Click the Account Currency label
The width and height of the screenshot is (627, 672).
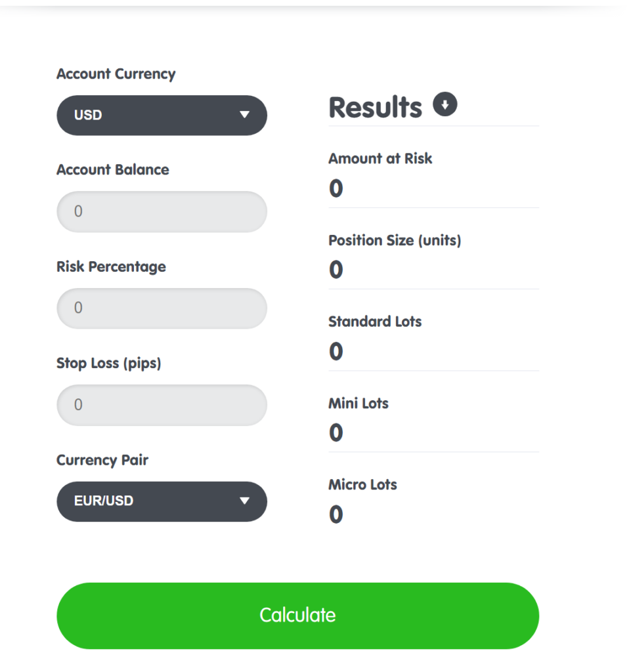tap(116, 74)
